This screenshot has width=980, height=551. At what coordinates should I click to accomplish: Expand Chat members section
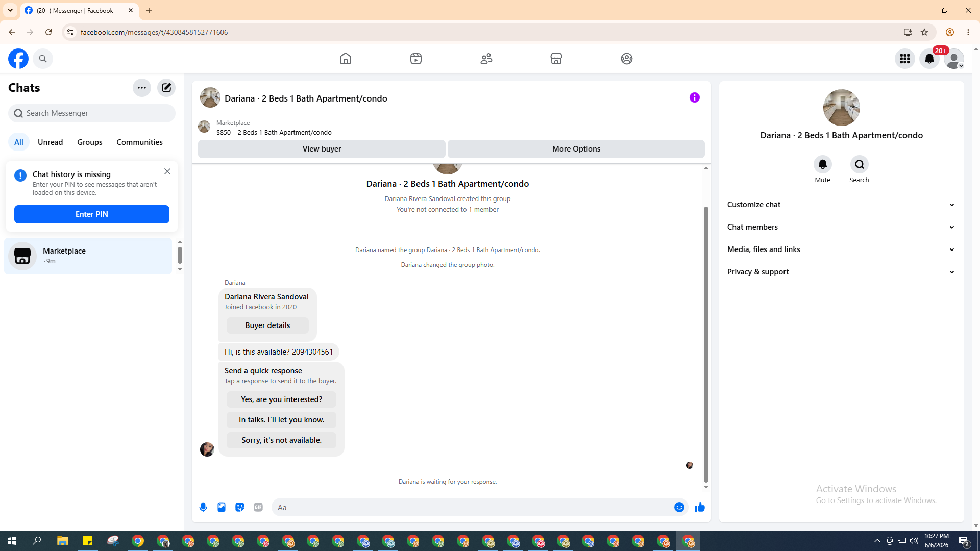pos(841,227)
